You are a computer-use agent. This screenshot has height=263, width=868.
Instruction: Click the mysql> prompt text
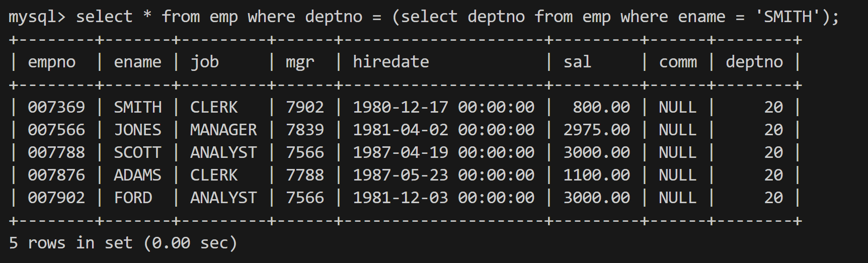click(x=37, y=17)
